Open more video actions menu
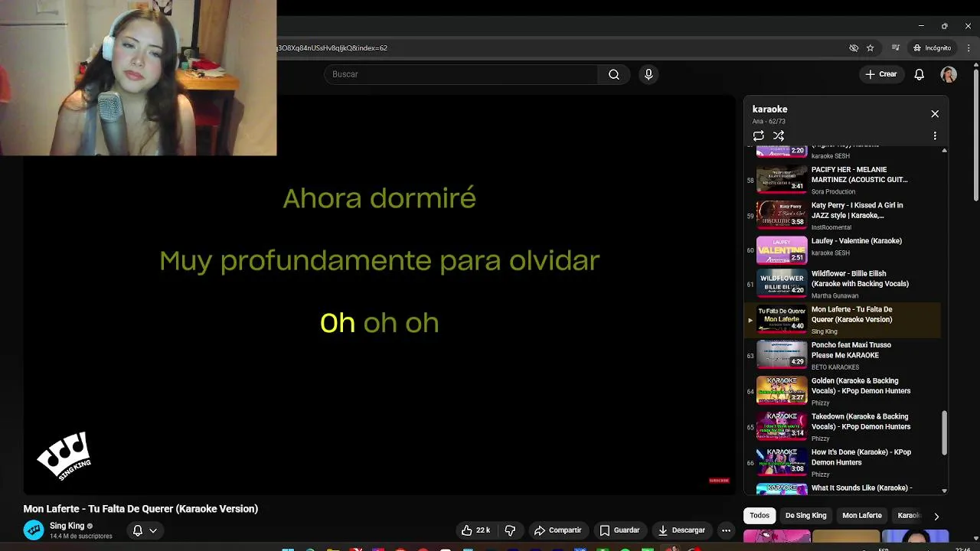This screenshot has width=980, height=551. [726, 530]
